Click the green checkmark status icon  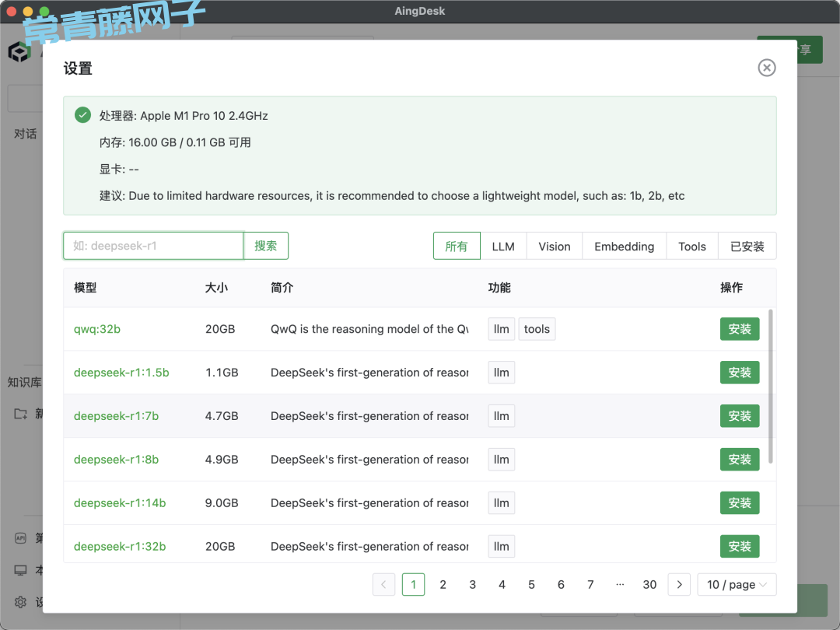[82, 115]
